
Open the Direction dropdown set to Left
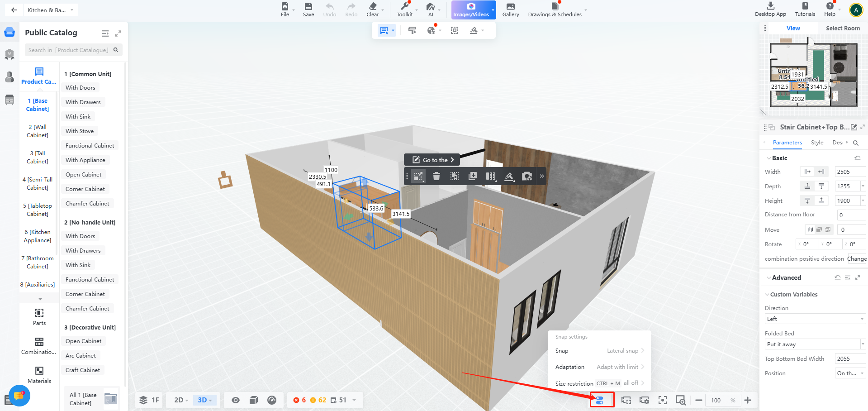814,319
